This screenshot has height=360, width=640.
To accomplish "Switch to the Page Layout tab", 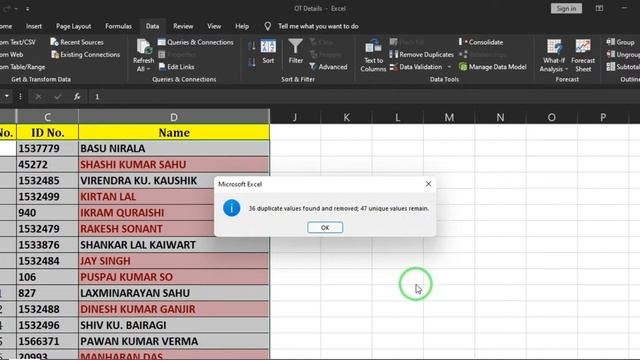I will click(73, 26).
